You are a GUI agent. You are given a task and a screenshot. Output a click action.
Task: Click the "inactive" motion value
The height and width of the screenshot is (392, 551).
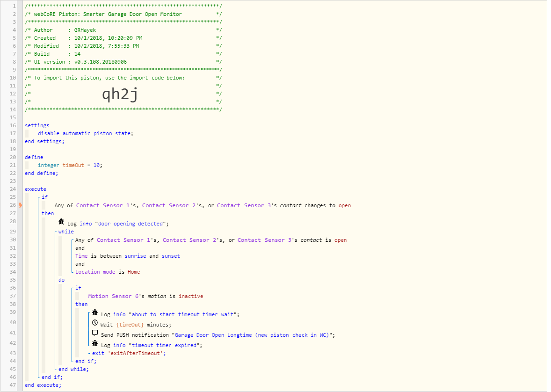(x=191, y=297)
